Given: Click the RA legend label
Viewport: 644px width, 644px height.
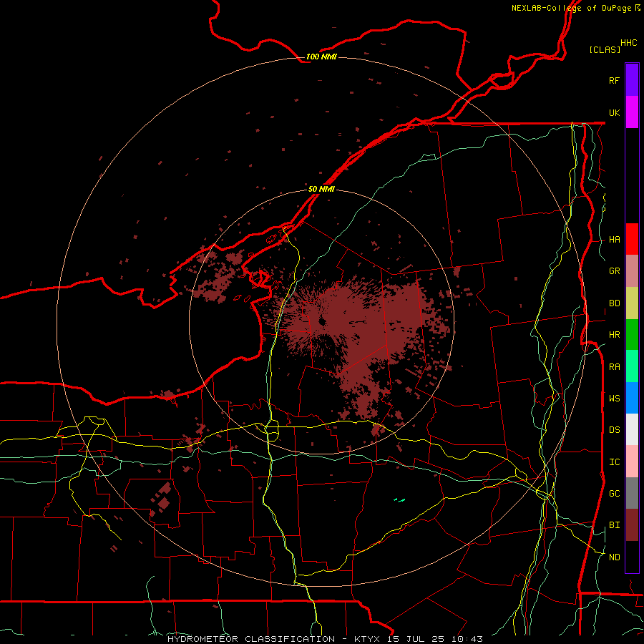Looking at the screenshot, I should point(614,367).
